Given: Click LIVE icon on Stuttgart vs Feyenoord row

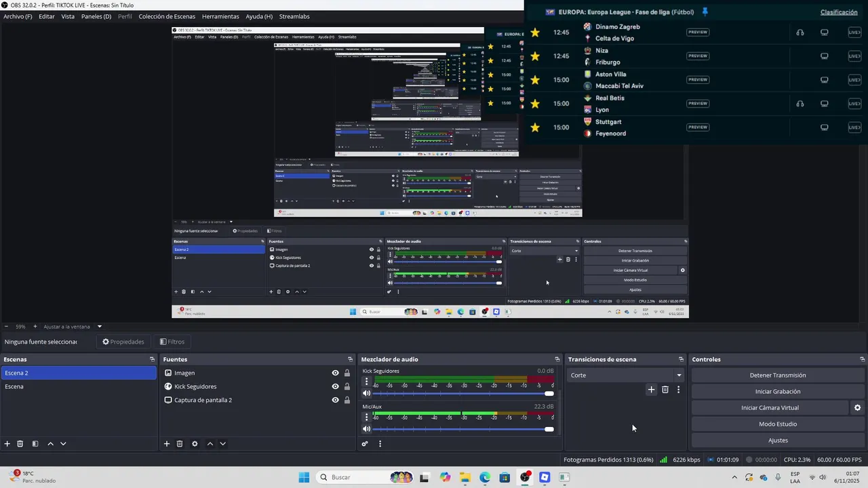Looking at the screenshot, I should tap(854, 127).
